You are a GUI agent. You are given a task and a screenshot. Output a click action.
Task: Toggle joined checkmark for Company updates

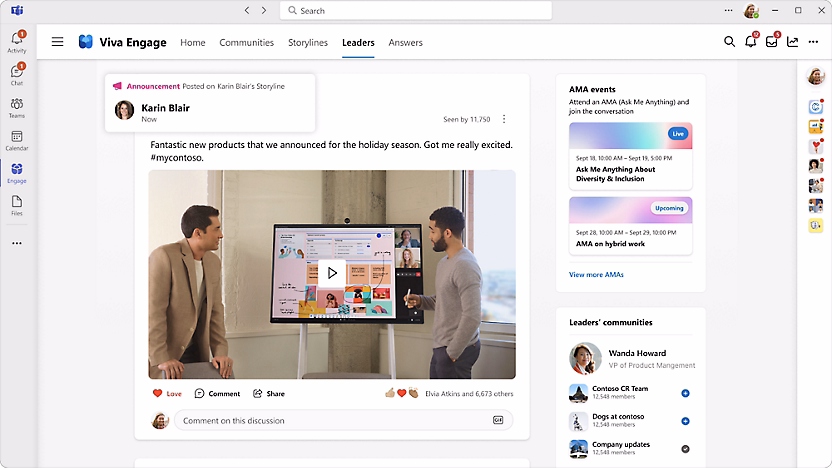tap(686, 449)
